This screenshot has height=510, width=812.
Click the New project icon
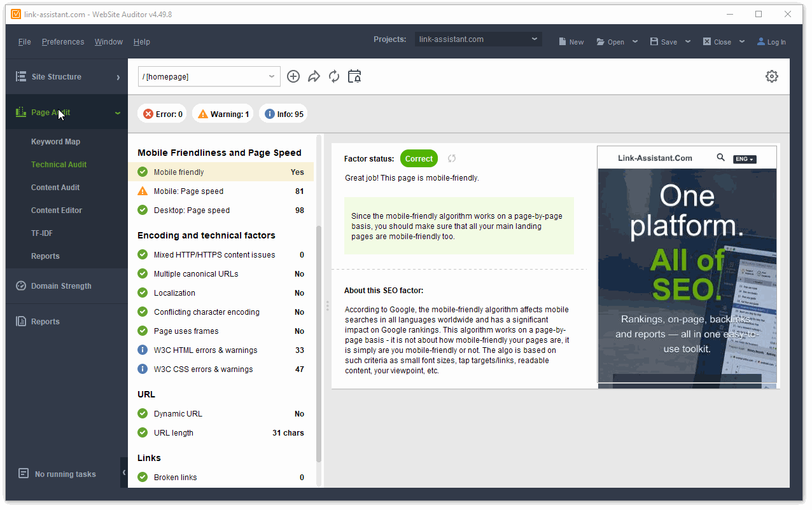pyautogui.click(x=563, y=41)
